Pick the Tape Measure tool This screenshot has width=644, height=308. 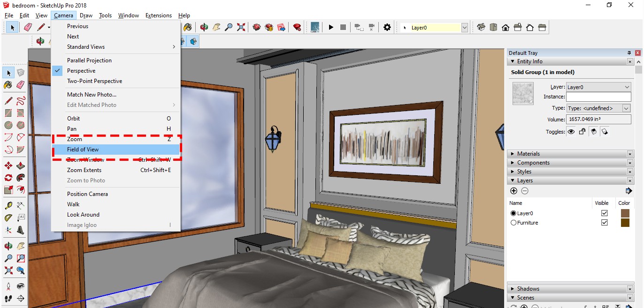[8, 205]
